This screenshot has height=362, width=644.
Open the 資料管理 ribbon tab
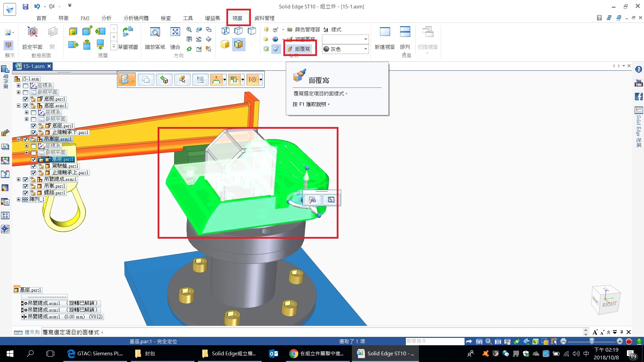click(264, 18)
